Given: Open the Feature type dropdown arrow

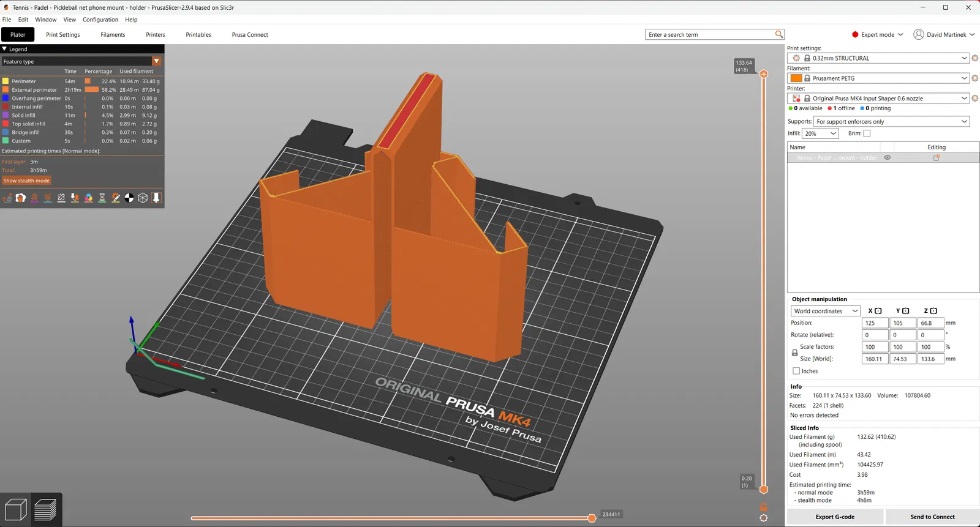Looking at the screenshot, I should (x=157, y=61).
